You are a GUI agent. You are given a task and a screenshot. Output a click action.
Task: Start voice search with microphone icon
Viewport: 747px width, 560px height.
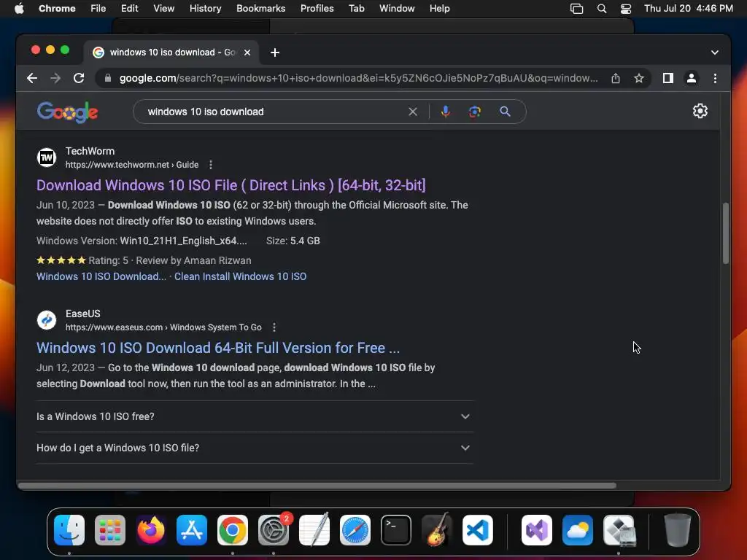click(446, 112)
